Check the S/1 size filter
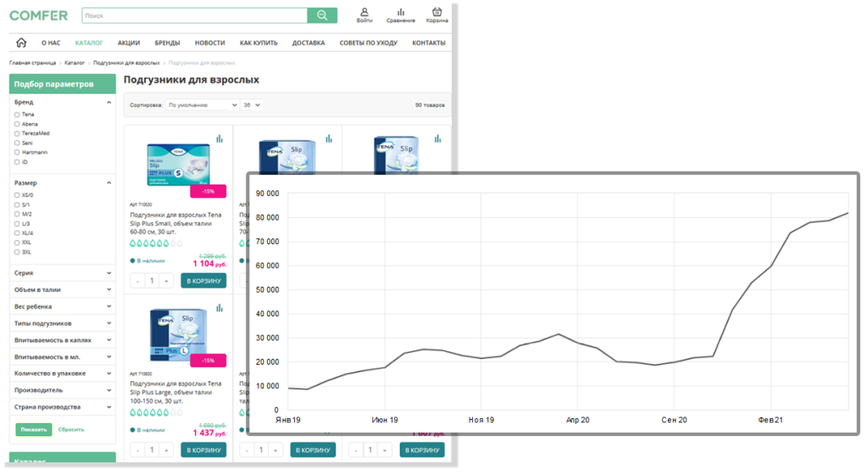Viewport: 868px width, 475px height. (17, 204)
